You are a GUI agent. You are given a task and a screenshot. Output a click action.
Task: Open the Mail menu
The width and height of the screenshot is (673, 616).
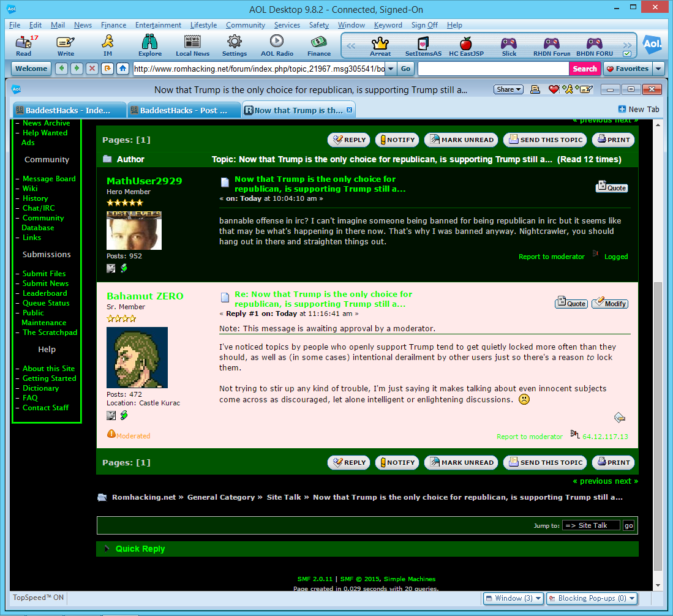click(x=58, y=25)
